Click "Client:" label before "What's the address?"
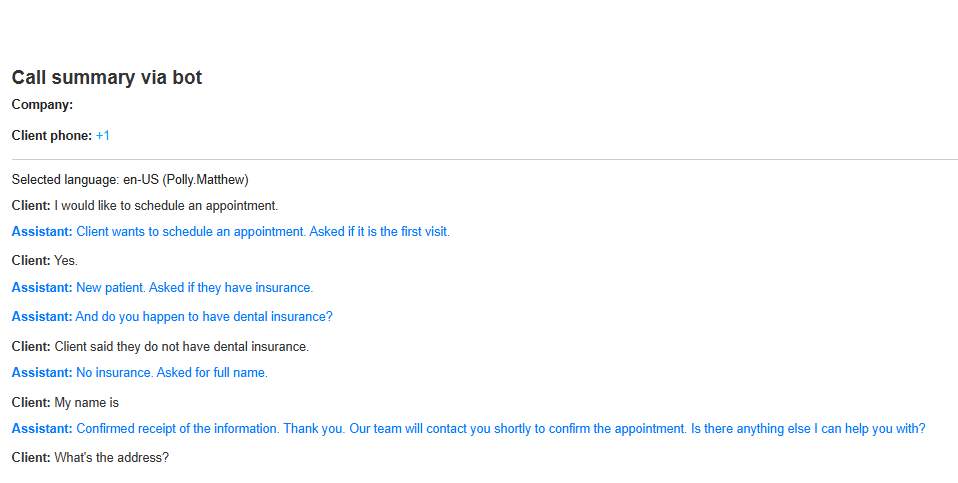Image resolution: width=958 pixels, height=483 pixels. [31, 458]
